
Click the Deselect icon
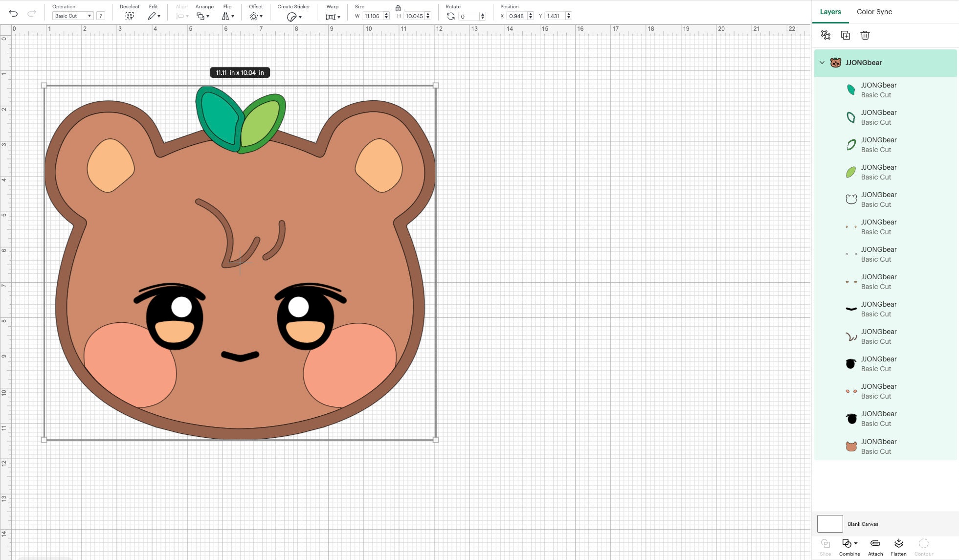coord(129,16)
